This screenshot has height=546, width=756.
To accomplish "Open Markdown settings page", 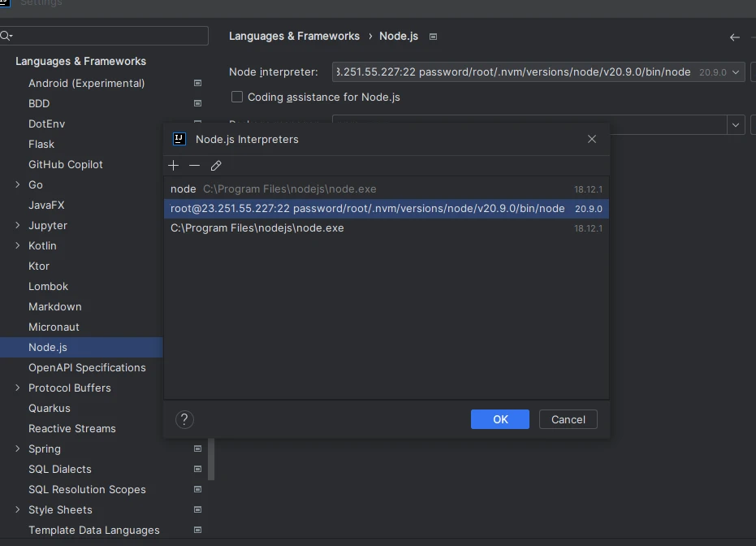I will point(55,307).
